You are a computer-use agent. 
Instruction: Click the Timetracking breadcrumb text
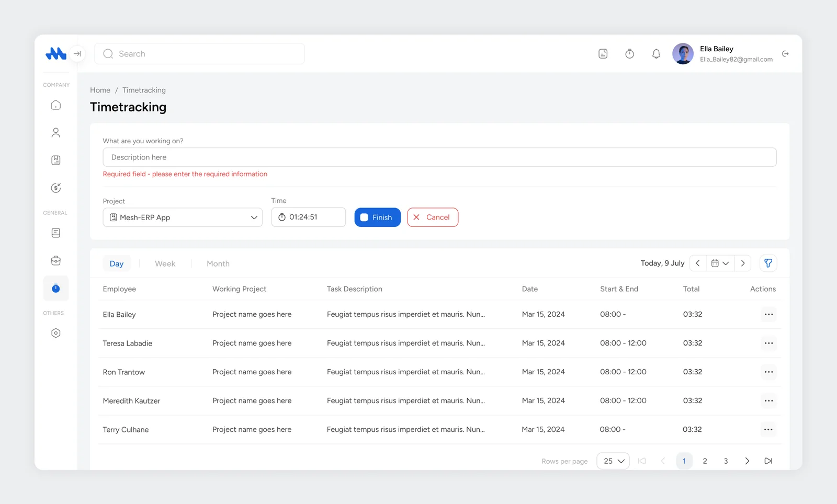tap(144, 90)
